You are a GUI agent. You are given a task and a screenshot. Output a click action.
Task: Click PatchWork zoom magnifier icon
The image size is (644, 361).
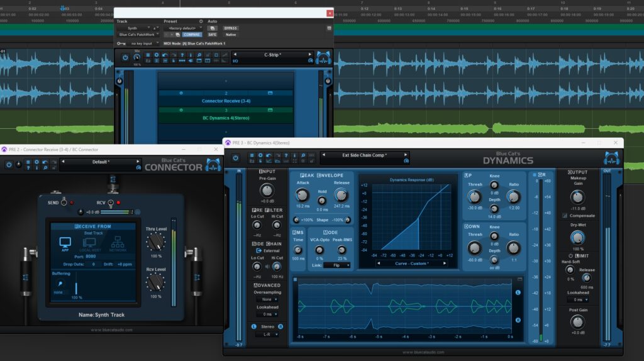click(199, 55)
